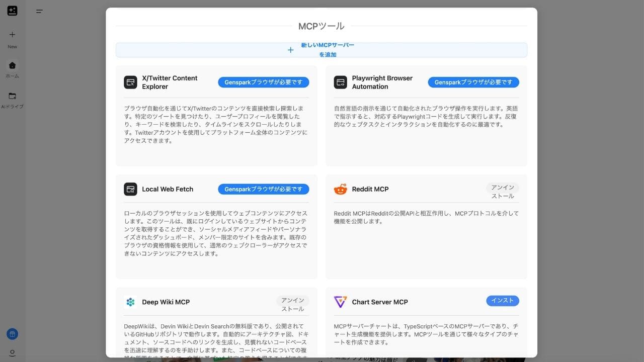Screen dimensions: 644x362
Task: Click the Genspark logo icon
Action: pyautogui.click(x=13, y=11)
